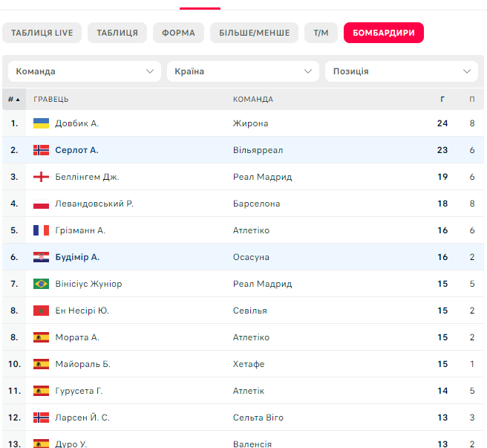Click the Croatia flag icon beside Будімір А.
Viewport: 487px width, 448px height.
pos(41,257)
